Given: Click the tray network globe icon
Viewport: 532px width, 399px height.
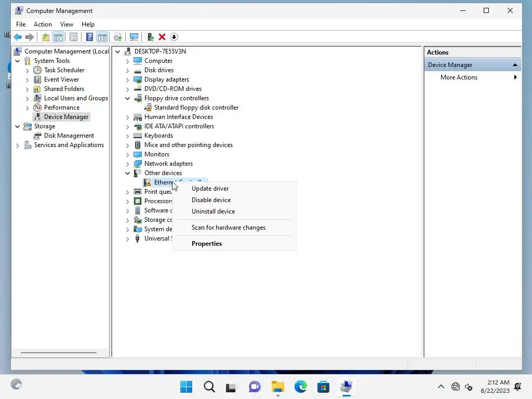Looking at the screenshot, I should (455, 387).
